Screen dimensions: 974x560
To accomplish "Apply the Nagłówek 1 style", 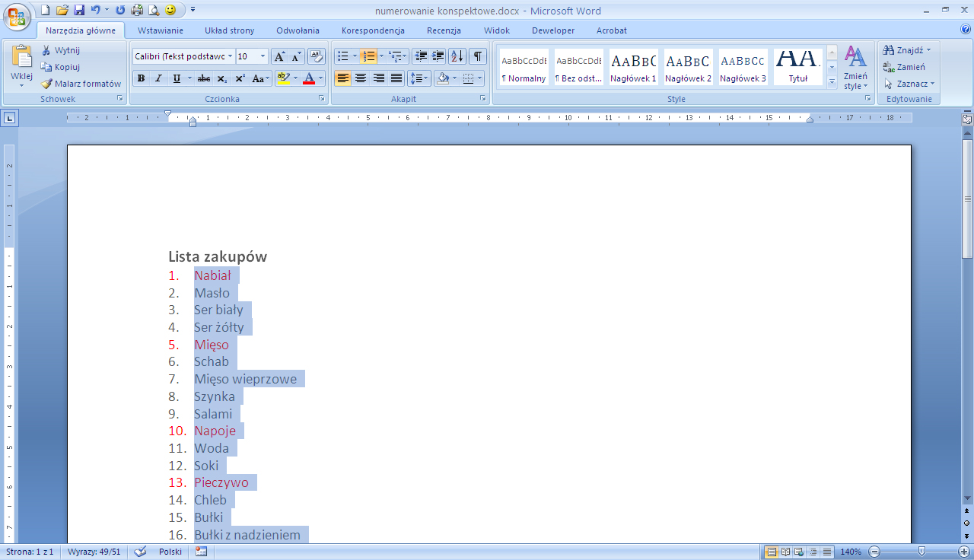I will 634,67.
